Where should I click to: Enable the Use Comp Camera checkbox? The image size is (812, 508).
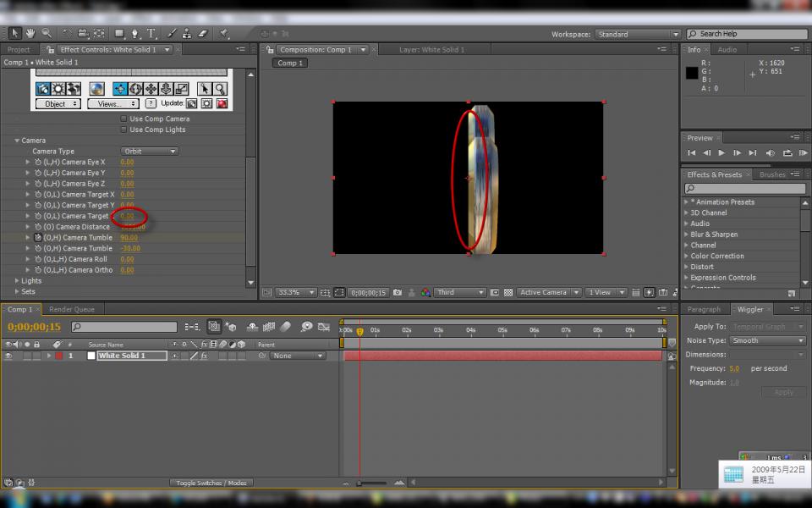[123, 119]
